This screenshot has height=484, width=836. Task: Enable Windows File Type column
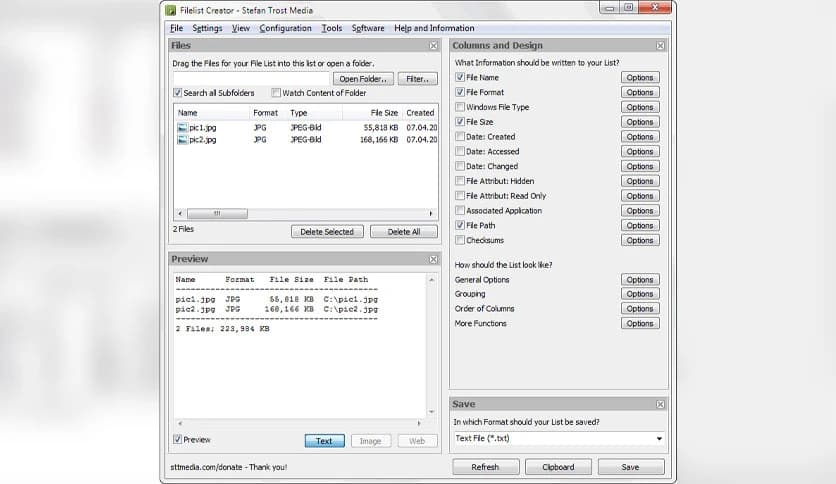[x=460, y=107]
